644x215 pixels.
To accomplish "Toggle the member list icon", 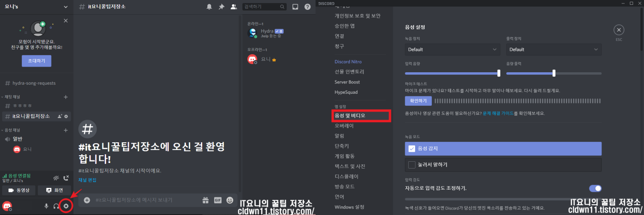I will (x=234, y=6).
